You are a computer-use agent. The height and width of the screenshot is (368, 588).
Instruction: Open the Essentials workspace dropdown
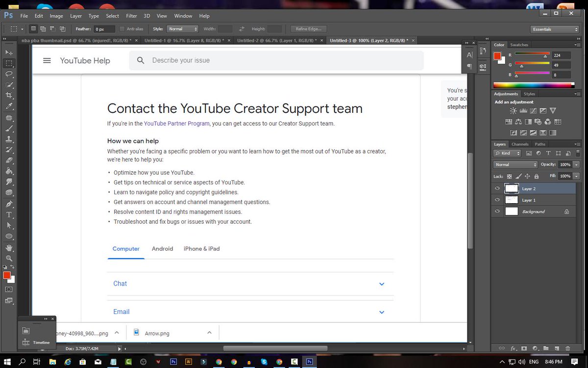555,29
